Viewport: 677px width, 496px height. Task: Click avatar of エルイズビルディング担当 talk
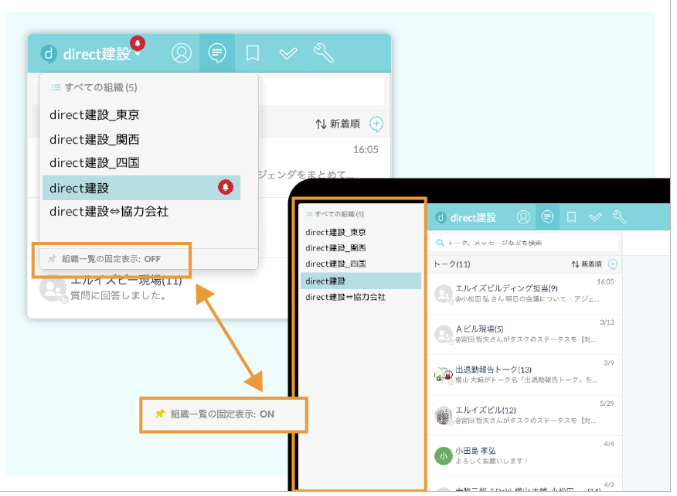coord(443,294)
